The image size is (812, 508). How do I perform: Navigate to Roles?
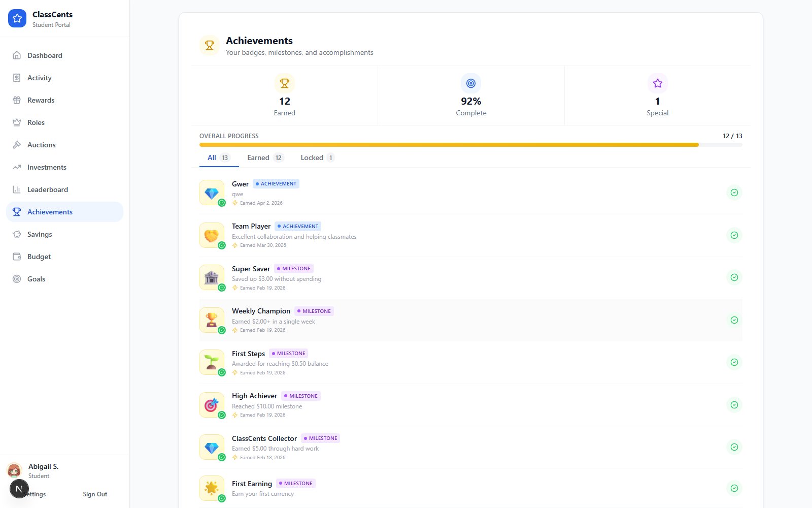[x=64, y=122]
